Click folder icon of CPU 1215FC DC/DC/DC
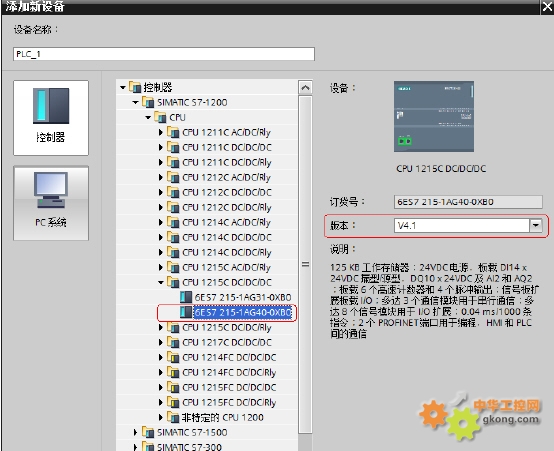 (173, 387)
